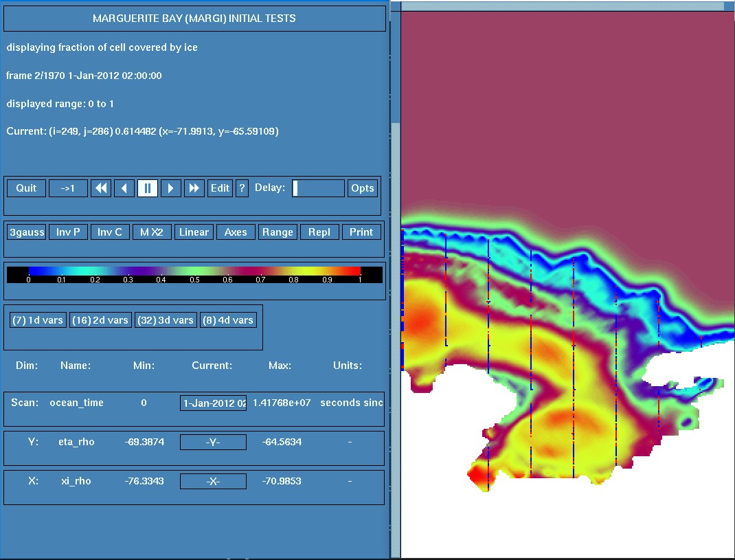Adjust the Delay slider
The image size is (735, 560).
tap(318, 188)
